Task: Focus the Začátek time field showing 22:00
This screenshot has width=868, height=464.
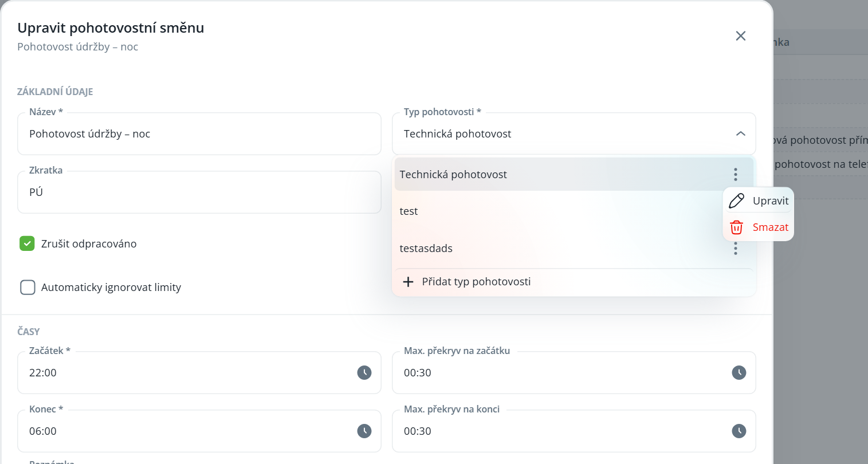Action: coord(199,373)
